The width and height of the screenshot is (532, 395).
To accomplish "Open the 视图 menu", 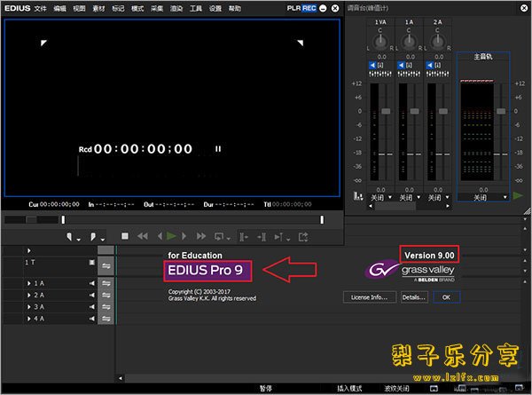I will pos(80,9).
